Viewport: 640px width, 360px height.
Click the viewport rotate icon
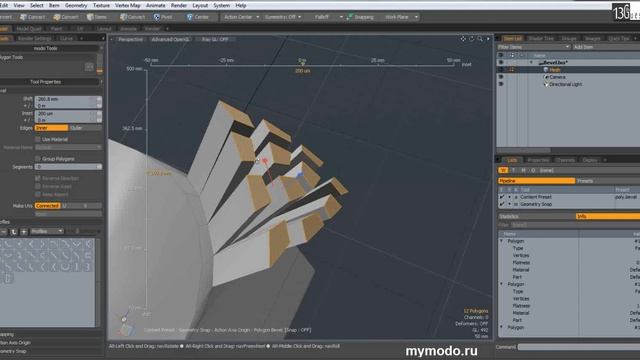click(x=471, y=39)
